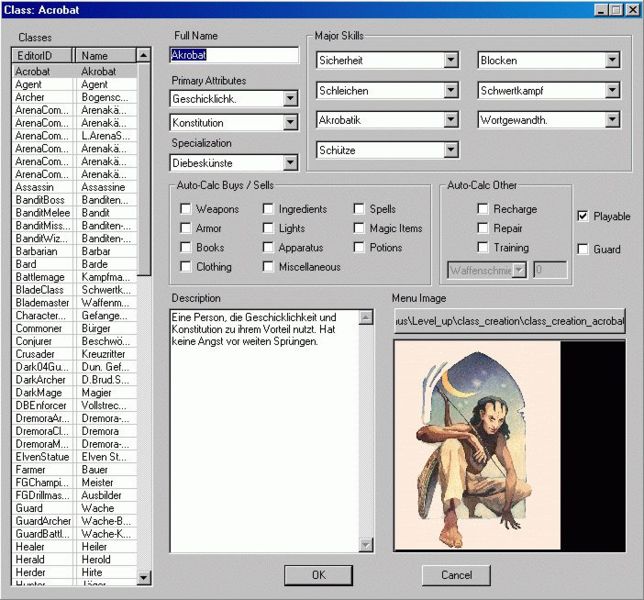Enable the Recharge service checkbox

point(483,209)
